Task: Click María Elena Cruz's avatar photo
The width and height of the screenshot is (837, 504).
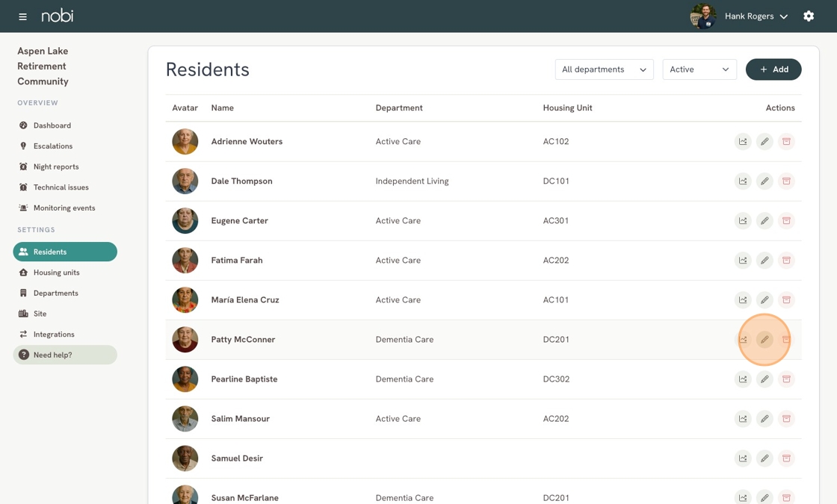Action: pyautogui.click(x=185, y=300)
